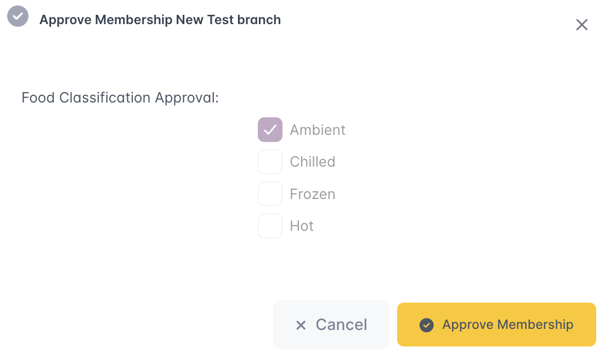Tick the Frozen checkbox
This screenshot has width=611, height=364.
(x=270, y=194)
